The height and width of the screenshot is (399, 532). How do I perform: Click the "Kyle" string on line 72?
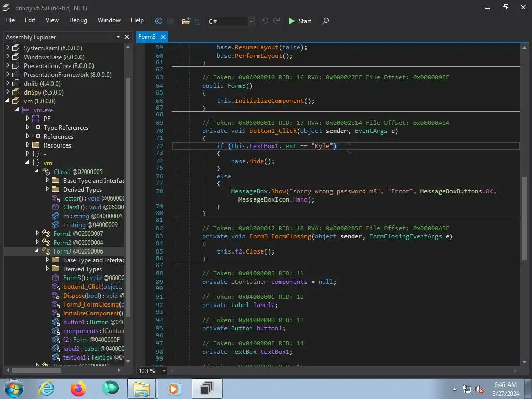(322, 146)
